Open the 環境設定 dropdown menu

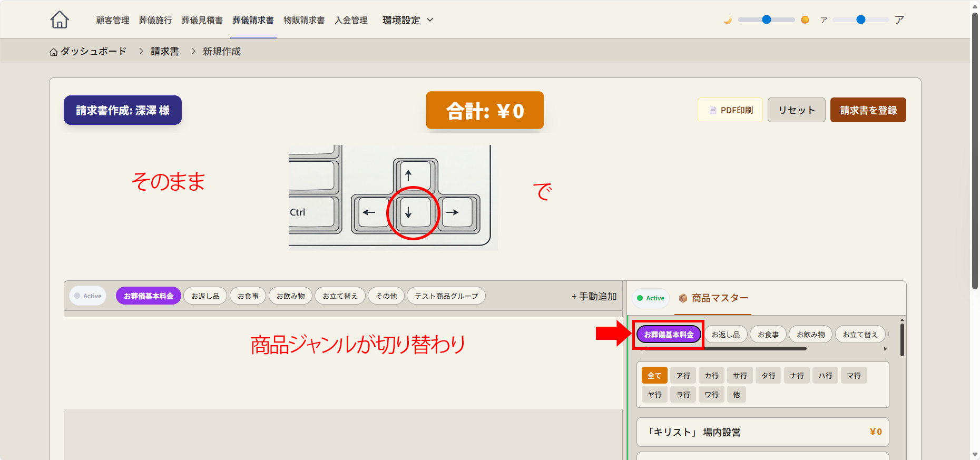click(x=407, y=20)
